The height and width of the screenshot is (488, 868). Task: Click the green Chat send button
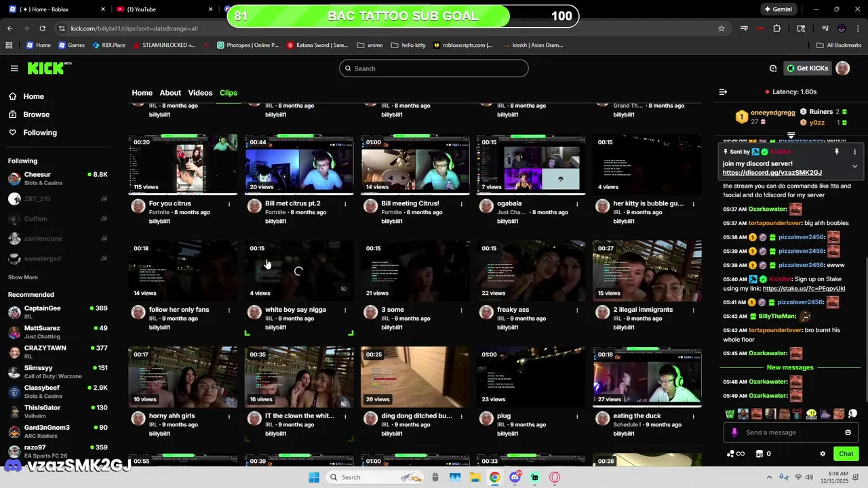(846, 454)
